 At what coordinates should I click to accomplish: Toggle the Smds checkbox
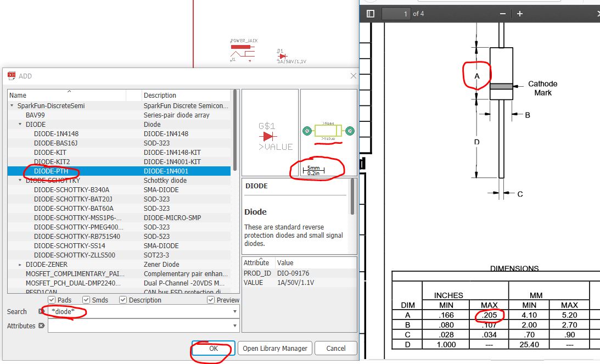[x=86, y=300]
